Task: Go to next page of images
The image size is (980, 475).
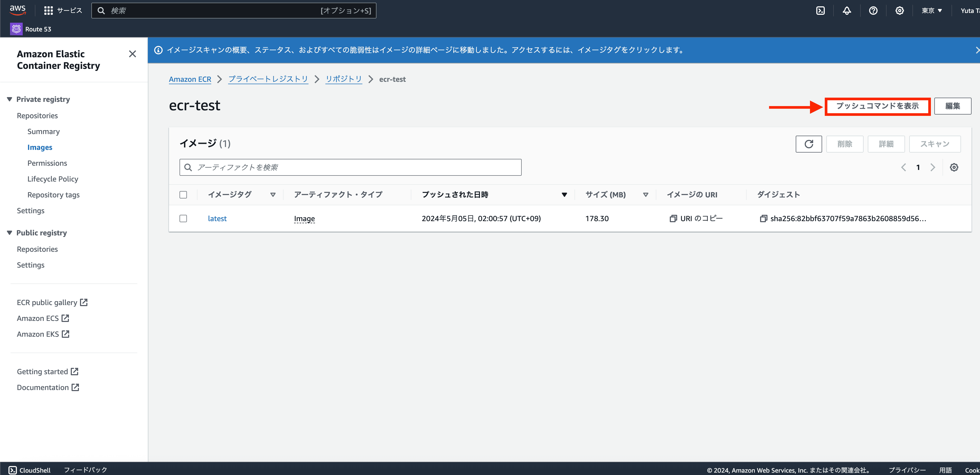Action: click(932, 167)
